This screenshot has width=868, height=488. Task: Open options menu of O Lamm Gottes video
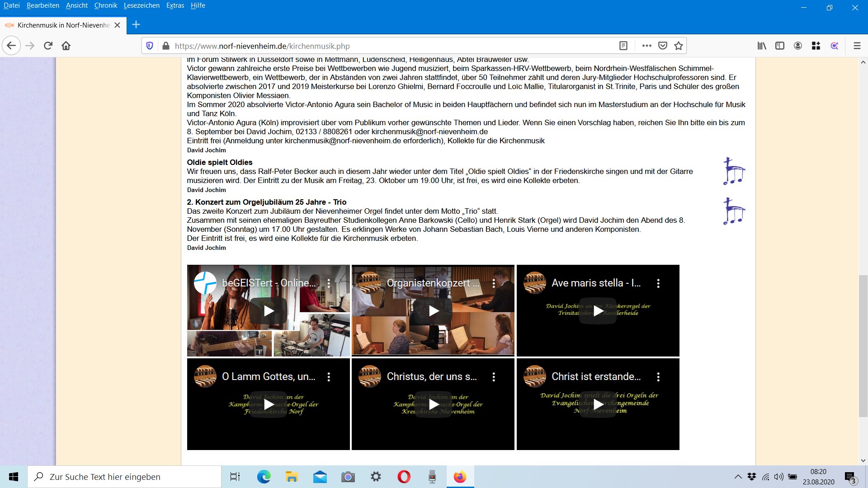(329, 377)
